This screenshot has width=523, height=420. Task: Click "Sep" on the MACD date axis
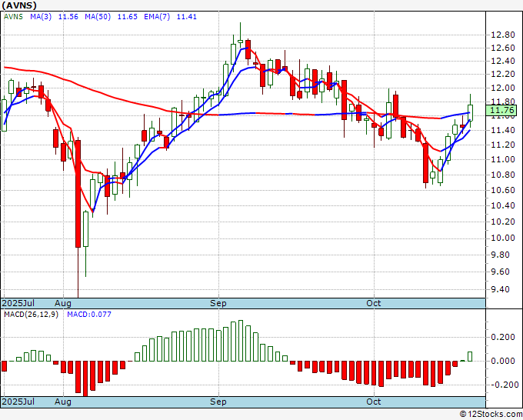tap(218, 402)
